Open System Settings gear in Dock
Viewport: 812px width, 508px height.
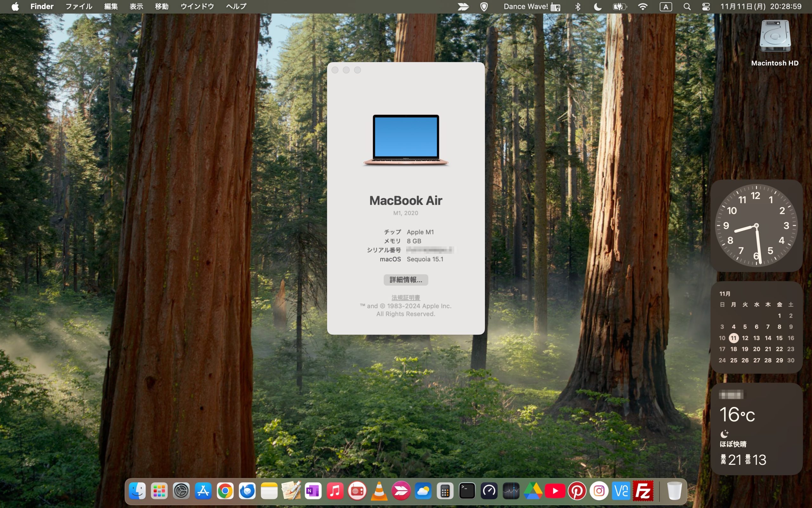tap(181, 491)
